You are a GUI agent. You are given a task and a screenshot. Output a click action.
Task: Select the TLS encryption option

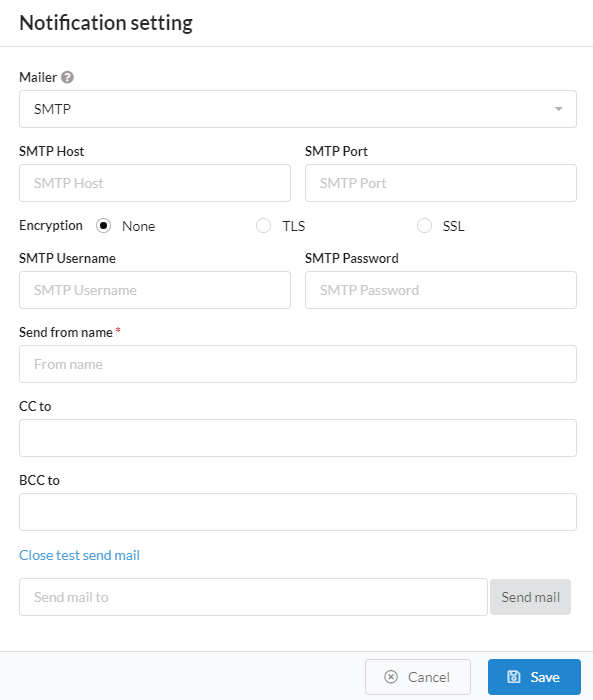pyautogui.click(x=263, y=225)
